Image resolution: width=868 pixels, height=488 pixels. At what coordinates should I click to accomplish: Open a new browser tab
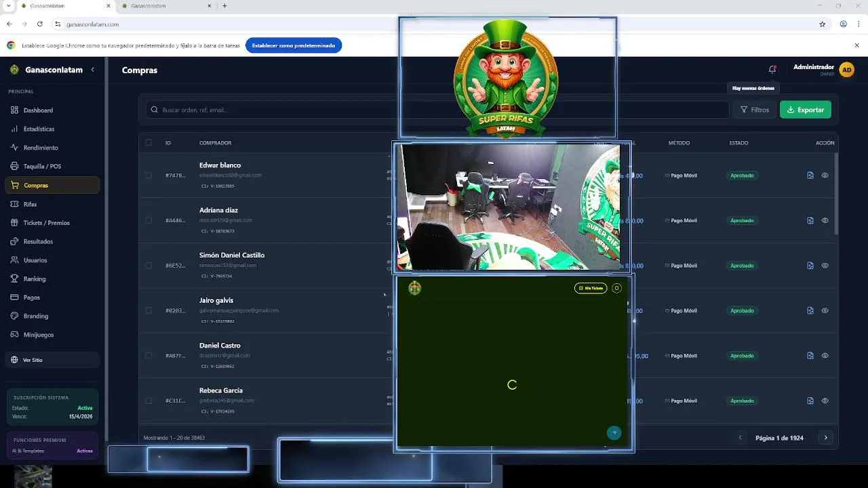tap(224, 6)
